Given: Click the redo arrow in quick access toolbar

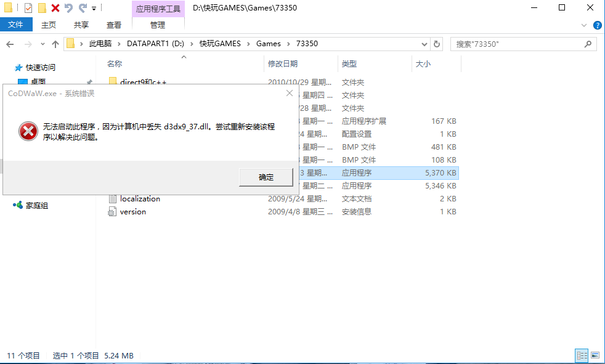Looking at the screenshot, I should tap(83, 8).
